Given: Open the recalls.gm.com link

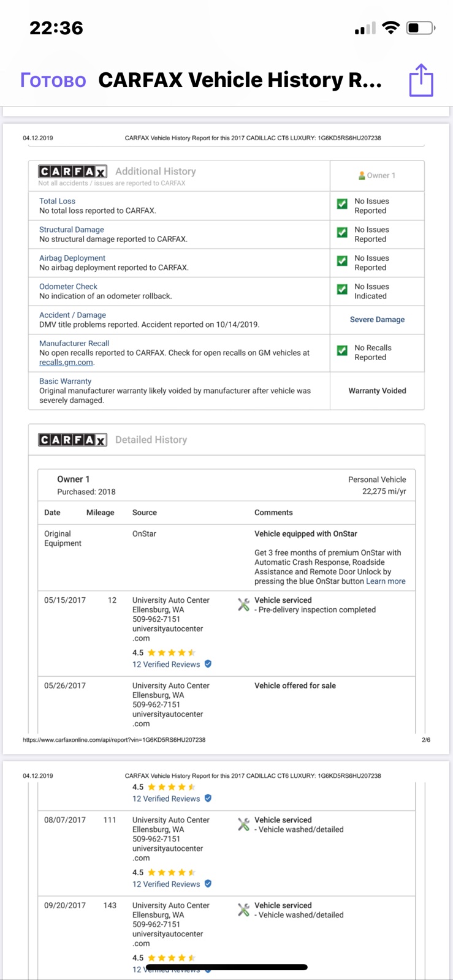Looking at the screenshot, I should [x=66, y=363].
